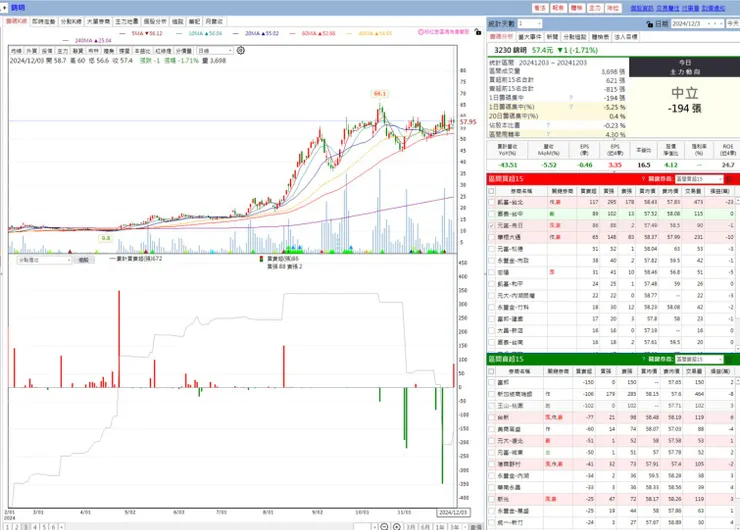Viewport: 740px width, 530px height.
Task: Select the 1年 range button under the chart
Action: (440, 527)
